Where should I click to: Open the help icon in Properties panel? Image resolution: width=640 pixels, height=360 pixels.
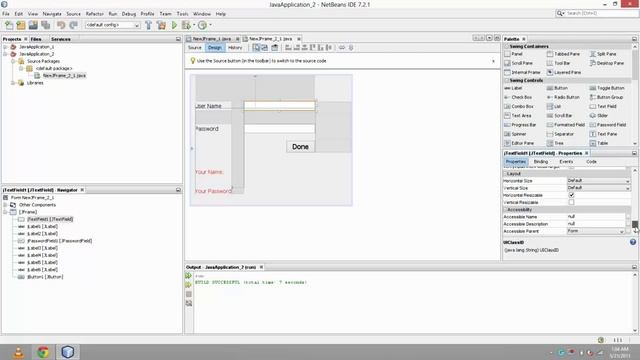[633, 242]
